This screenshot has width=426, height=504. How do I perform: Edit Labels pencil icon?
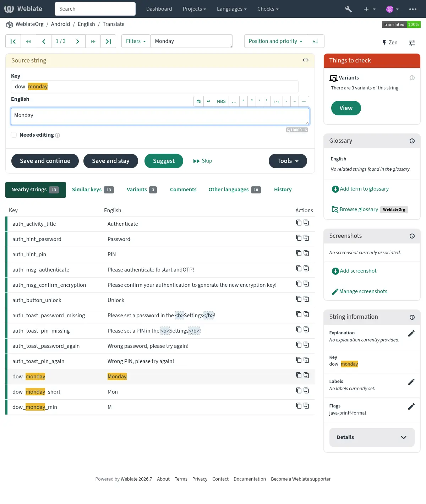tap(411, 382)
